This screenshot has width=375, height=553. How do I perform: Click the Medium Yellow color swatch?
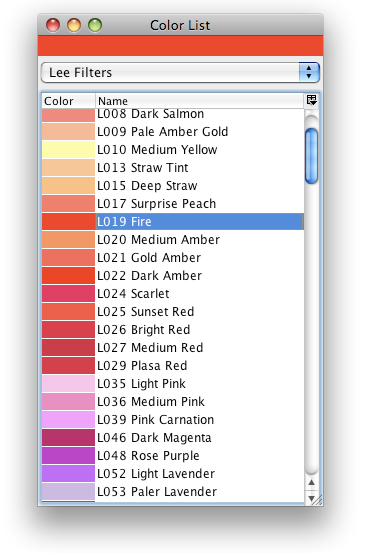pos(68,150)
